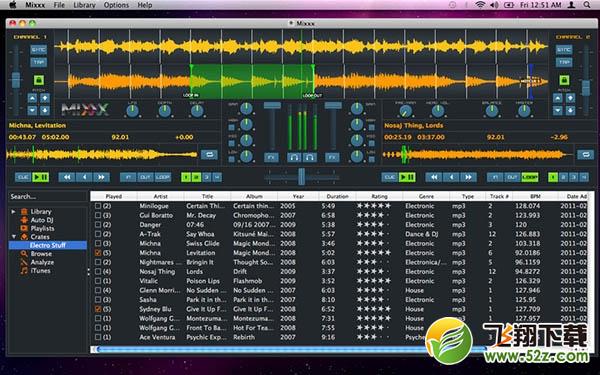Click the SYNC button on Channel 2
This screenshot has width=600, height=375.
point(564,50)
